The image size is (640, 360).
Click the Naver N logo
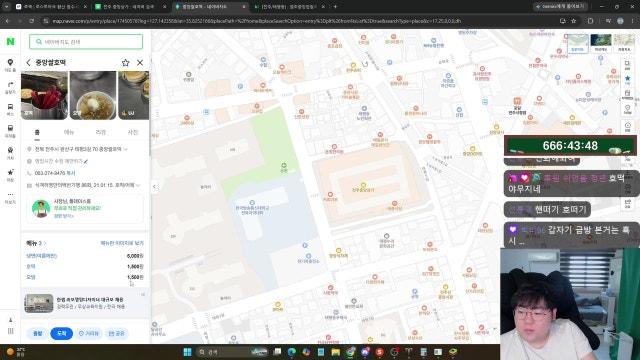pos(10,42)
